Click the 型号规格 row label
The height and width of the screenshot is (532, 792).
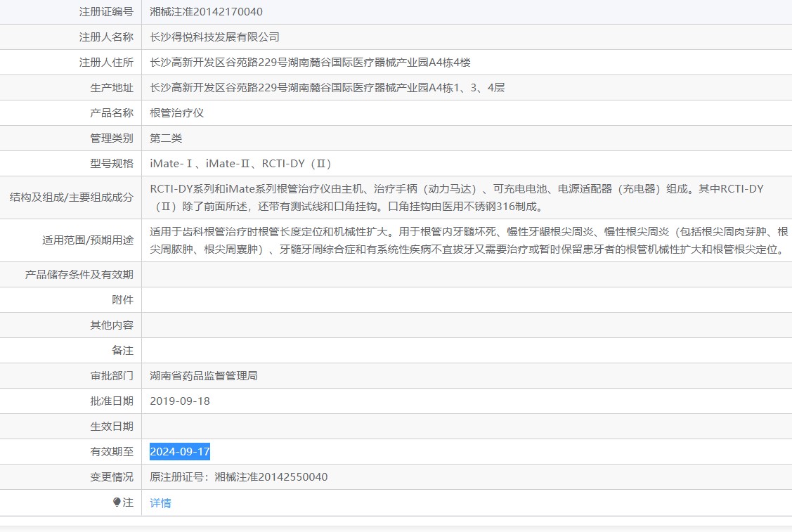[112, 163]
